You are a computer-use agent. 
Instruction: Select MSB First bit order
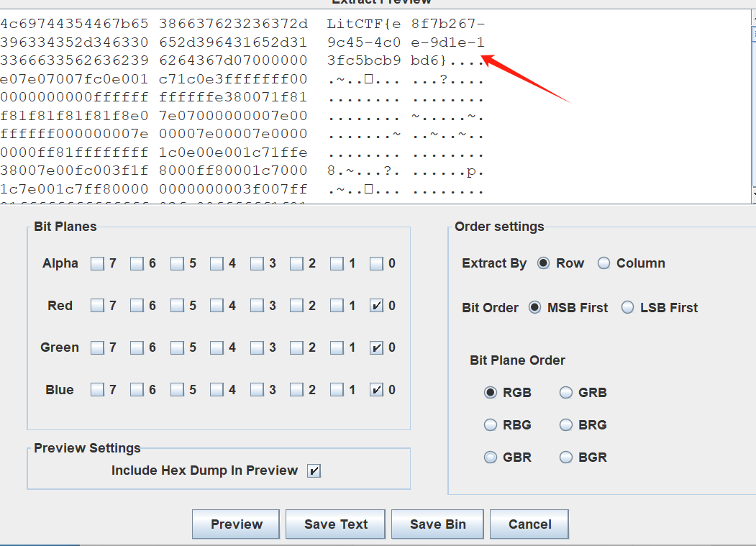click(x=534, y=307)
